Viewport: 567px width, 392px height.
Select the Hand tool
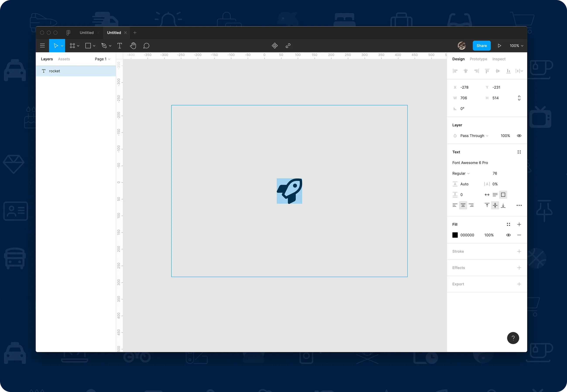point(133,46)
